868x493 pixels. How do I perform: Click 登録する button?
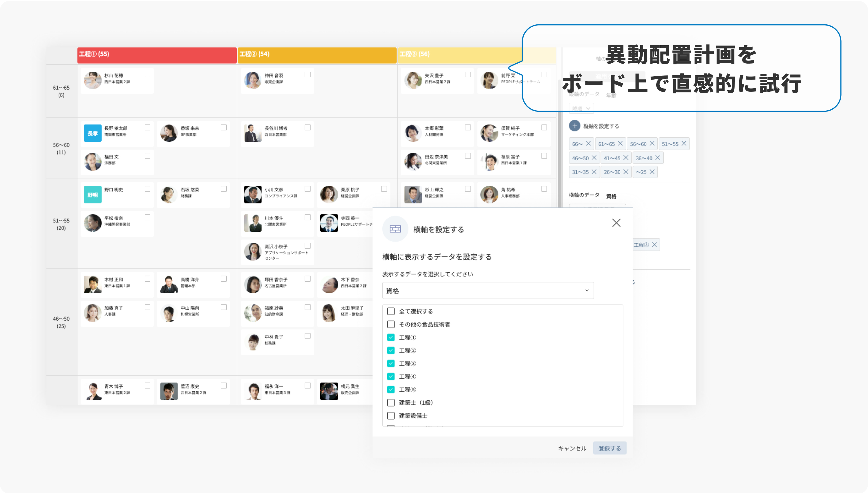point(610,448)
